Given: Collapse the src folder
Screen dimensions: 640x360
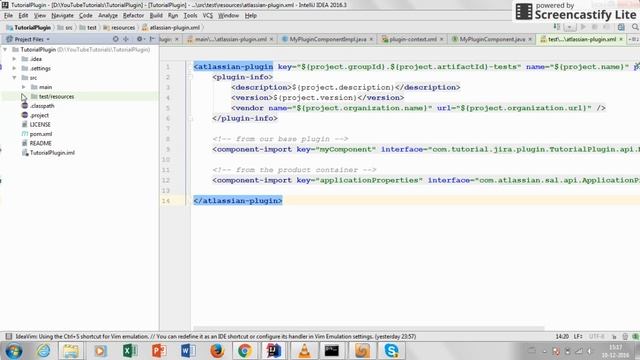Looking at the screenshot, I should pos(14,78).
